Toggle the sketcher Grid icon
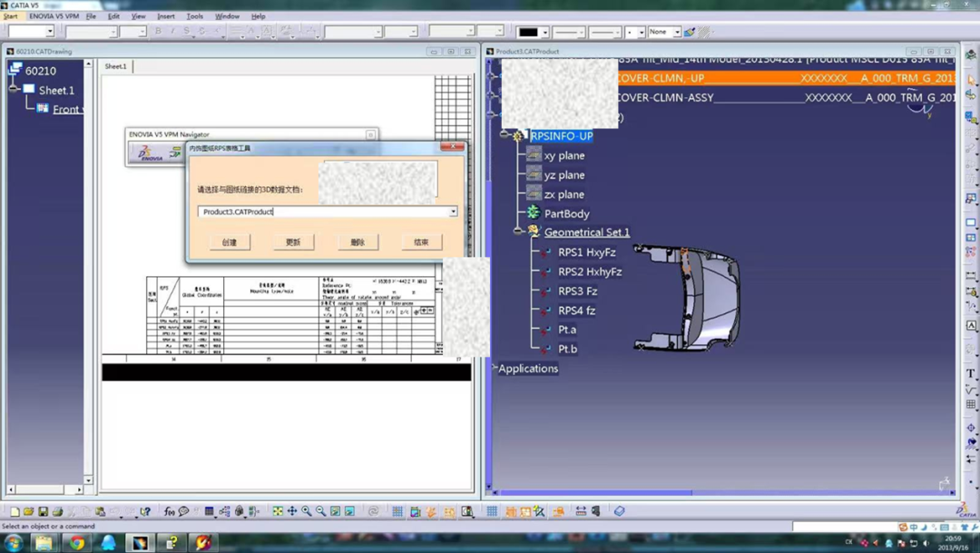The width and height of the screenshot is (980, 553). pos(397,512)
